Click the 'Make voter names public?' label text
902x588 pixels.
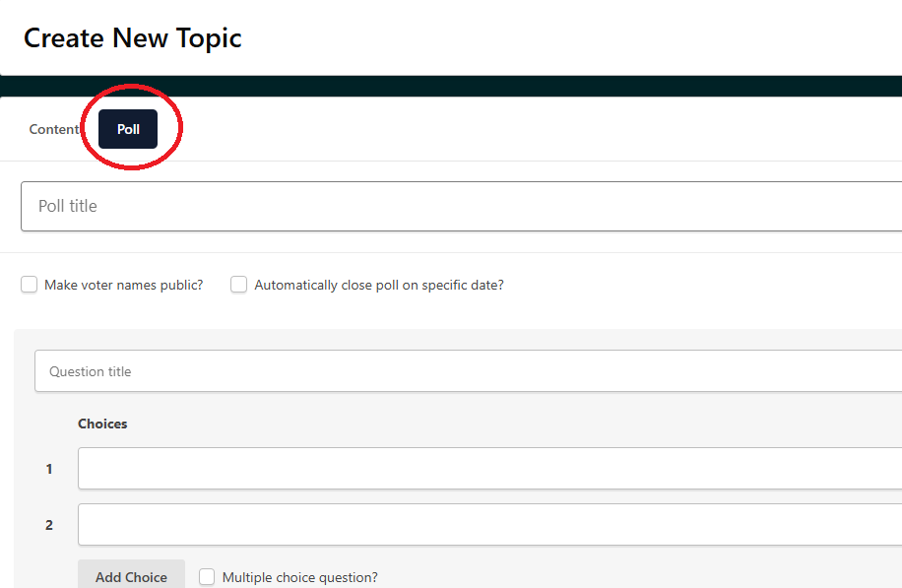tap(123, 285)
